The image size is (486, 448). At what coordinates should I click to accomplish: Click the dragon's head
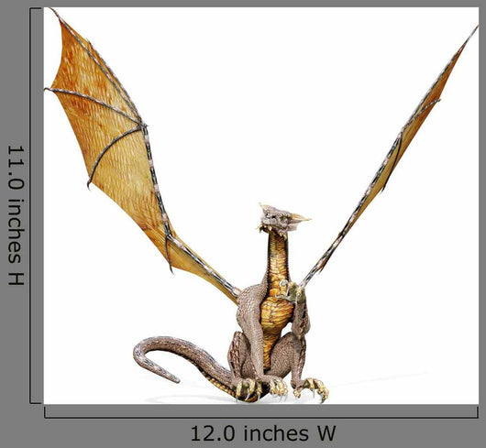pos(281,220)
